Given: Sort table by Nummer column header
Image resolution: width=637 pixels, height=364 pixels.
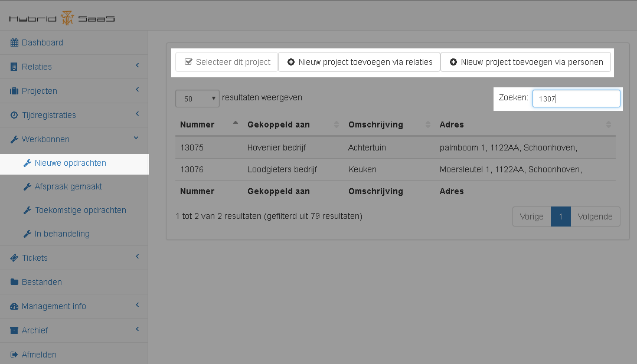Looking at the screenshot, I should coord(197,124).
